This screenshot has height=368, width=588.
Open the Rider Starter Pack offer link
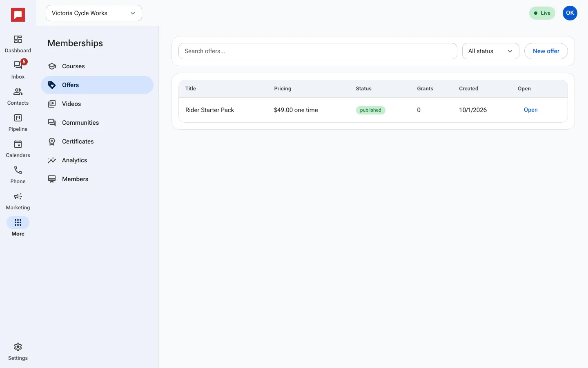(531, 110)
